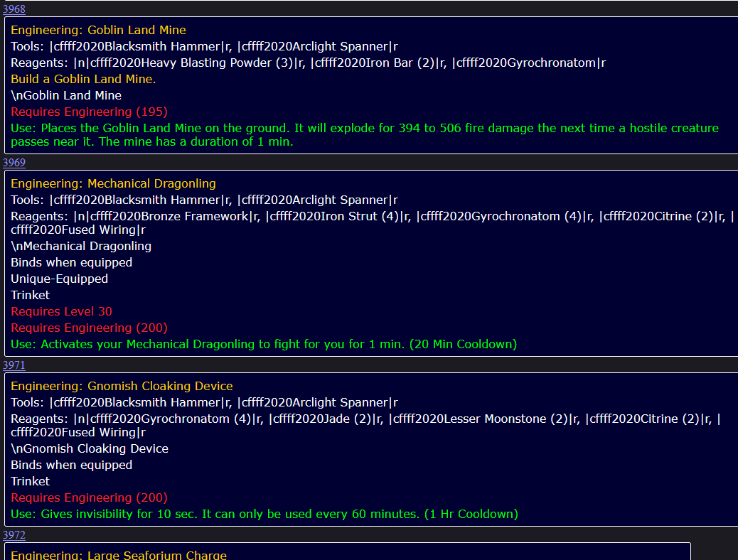Open the 3969 item link
The height and width of the screenshot is (560, 738).
[14, 162]
